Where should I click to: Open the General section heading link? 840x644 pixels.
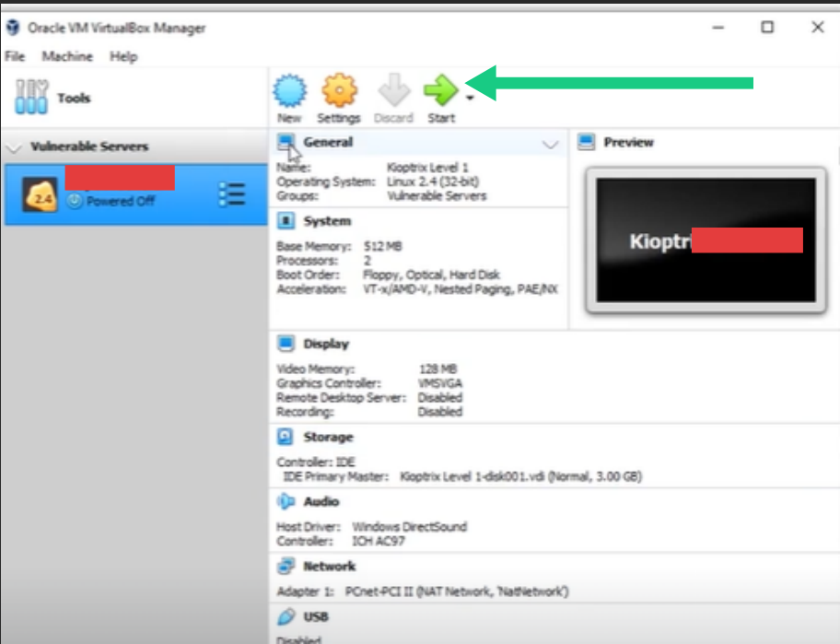328,142
